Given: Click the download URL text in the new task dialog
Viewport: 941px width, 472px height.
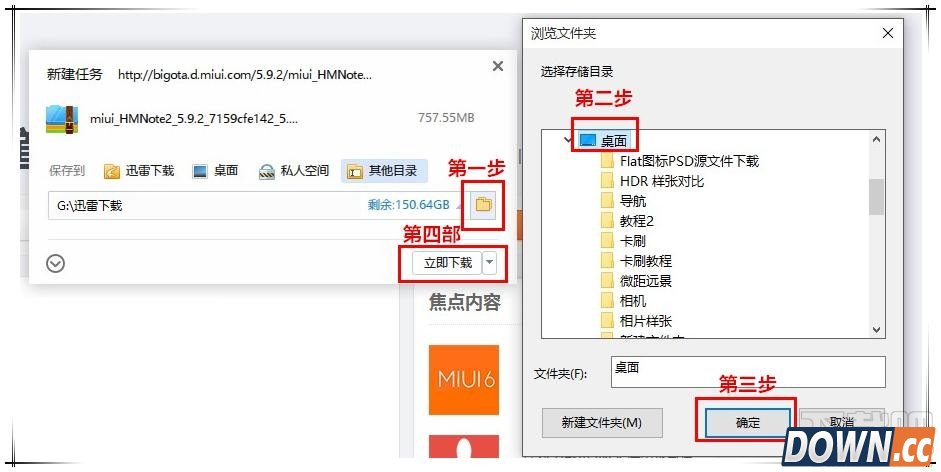Looking at the screenshot, I should point(245,75).
